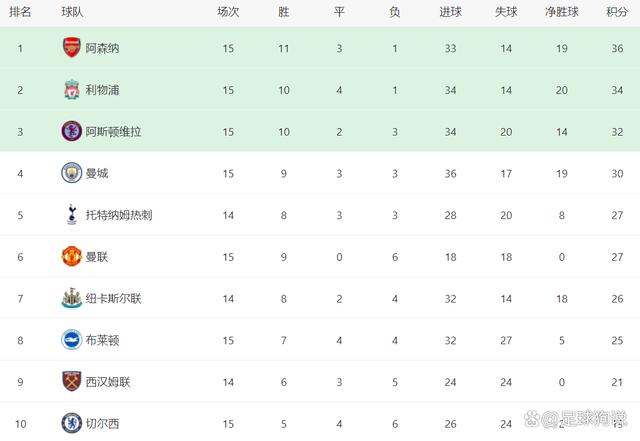This screenshot has height=441, width=640.
Task: Select the 纽卡斯尔联 team name
Action: pyautogui.click(x=114, y=299)
